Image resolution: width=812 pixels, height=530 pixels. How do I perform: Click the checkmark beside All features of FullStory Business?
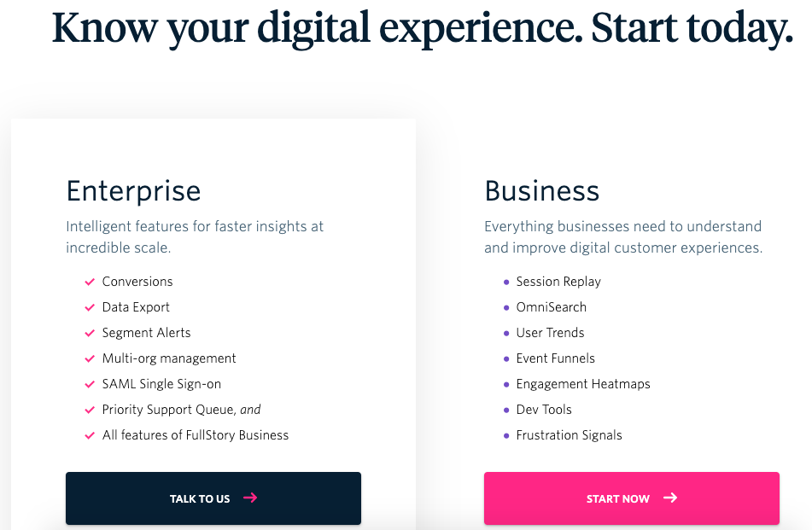click(90, 436)
